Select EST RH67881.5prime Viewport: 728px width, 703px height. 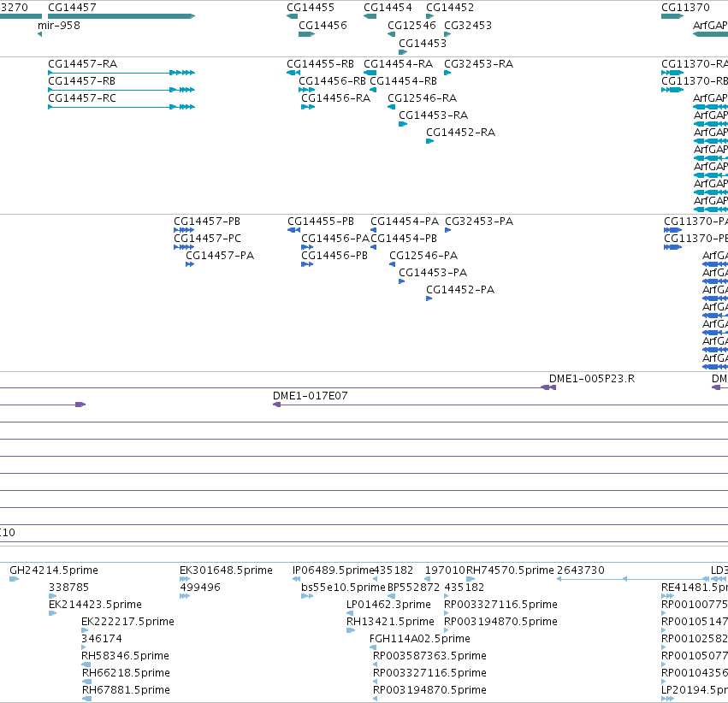tap(127, 690)
